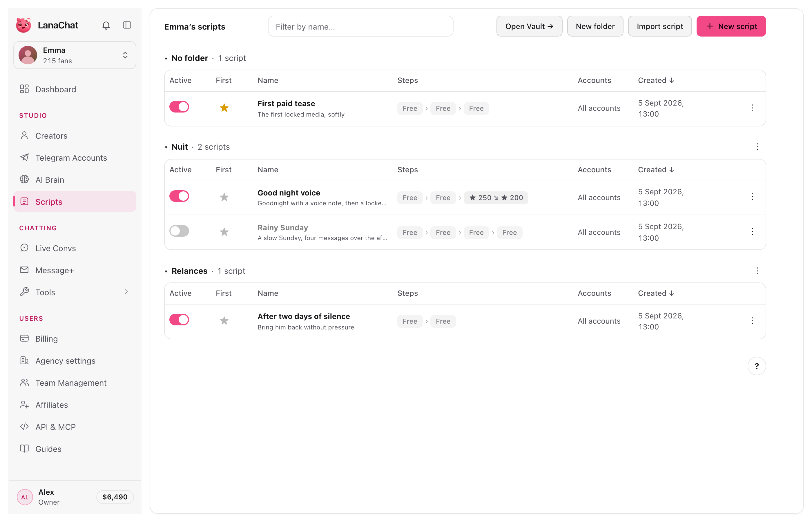Collapse the No folder section
The image size is (812, 522).
tap(166, 59)
